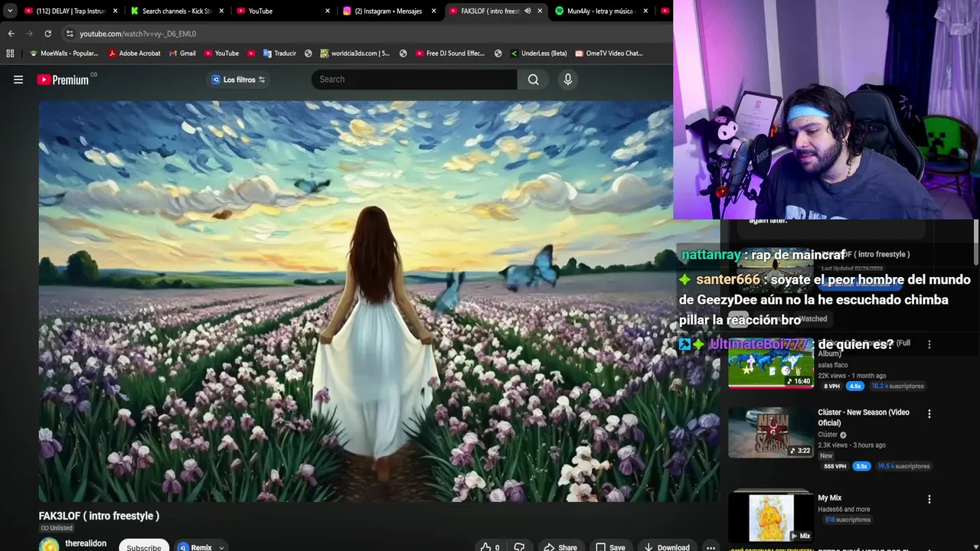Open the OmeTV Video Chat bookmark

point(609,54)
